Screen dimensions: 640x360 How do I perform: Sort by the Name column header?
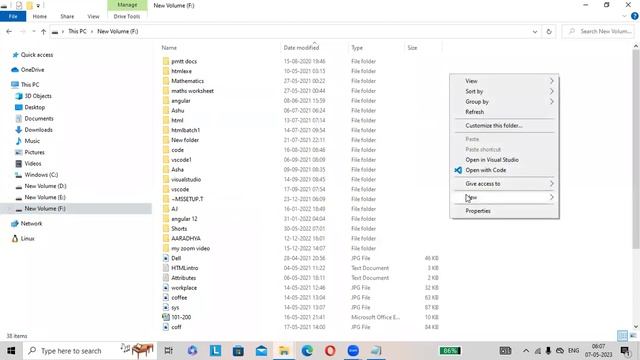point(169,48)
